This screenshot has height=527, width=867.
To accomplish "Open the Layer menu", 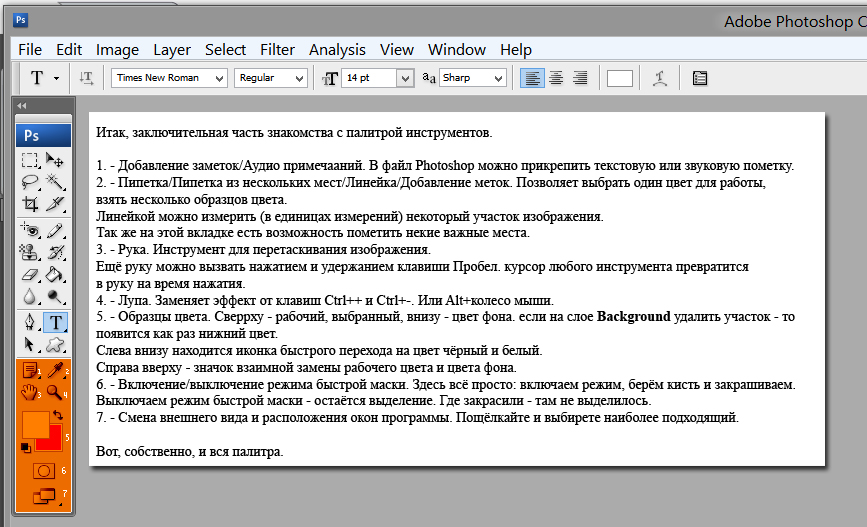I will (x=171, y=50).
